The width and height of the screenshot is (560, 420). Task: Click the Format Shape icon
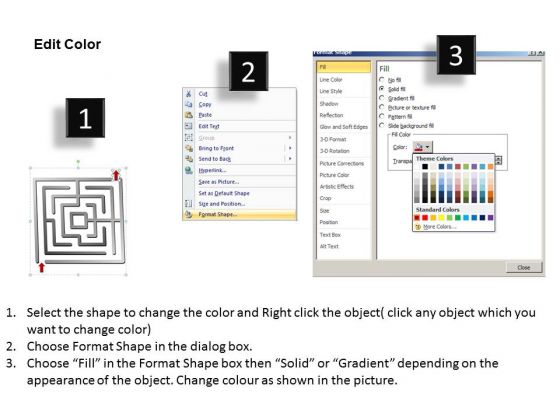(189, 214)
